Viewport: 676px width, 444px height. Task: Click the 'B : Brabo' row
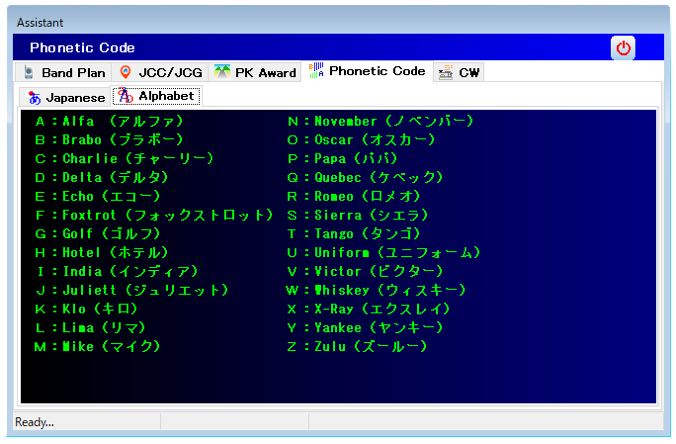110,140
